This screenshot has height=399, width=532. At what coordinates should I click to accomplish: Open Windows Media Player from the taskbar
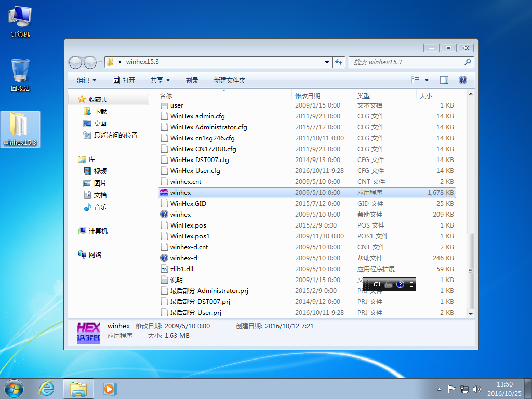pyautogui.click(x=110, y=389)
